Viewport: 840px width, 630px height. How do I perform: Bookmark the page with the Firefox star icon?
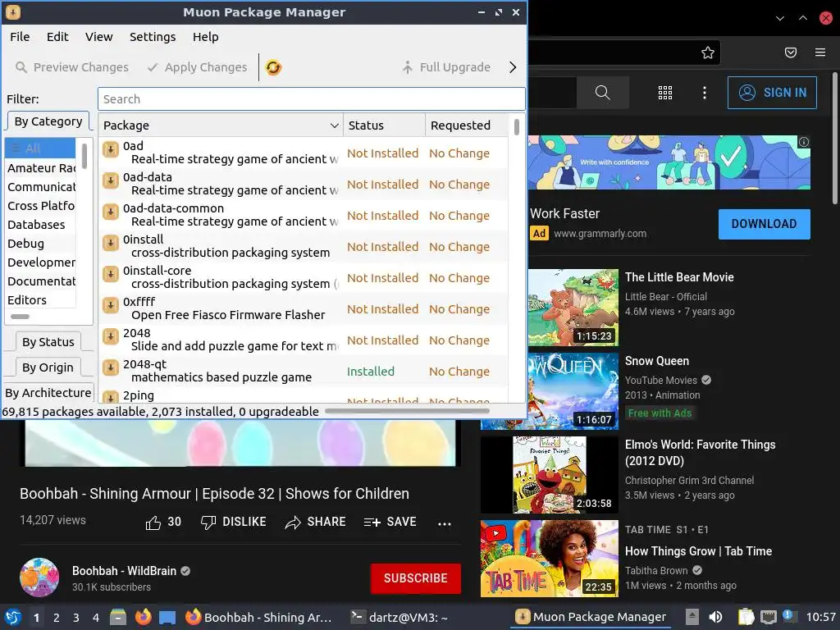[708, 52]
